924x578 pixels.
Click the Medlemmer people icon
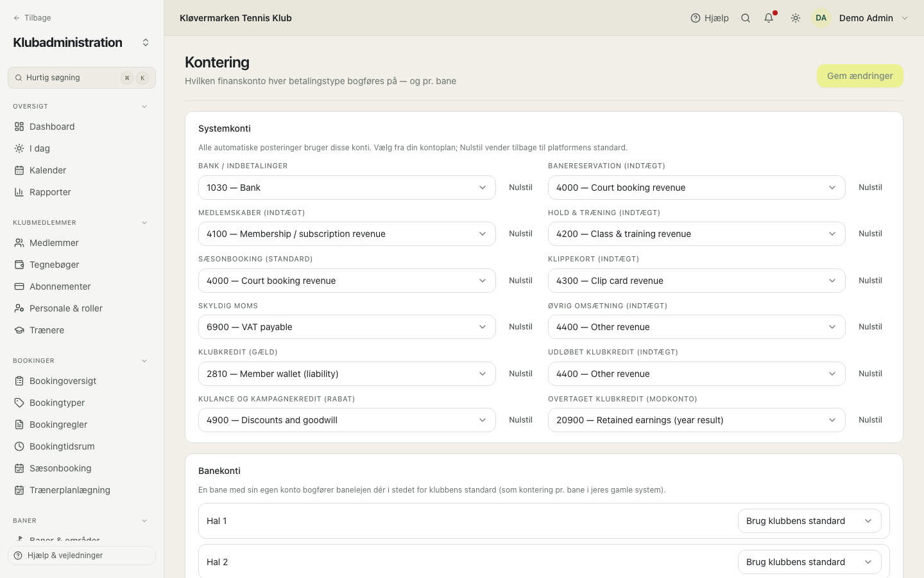tap(19, 243)
